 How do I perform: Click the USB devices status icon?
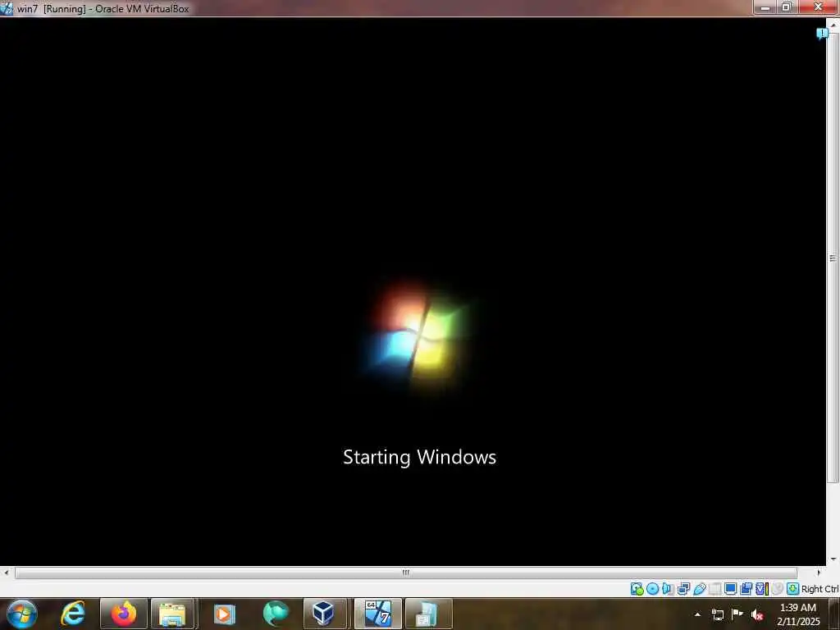pos(700,589)
